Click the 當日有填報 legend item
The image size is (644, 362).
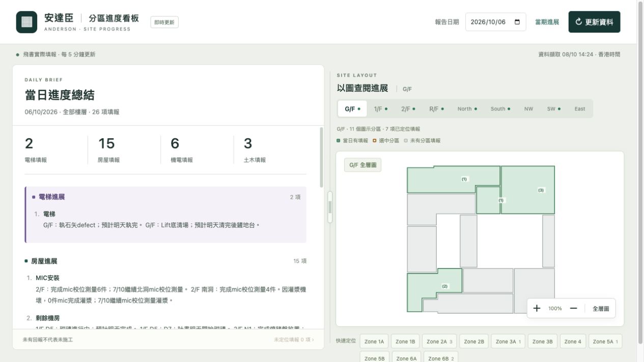pyautogui.click(x=352, y=140)
